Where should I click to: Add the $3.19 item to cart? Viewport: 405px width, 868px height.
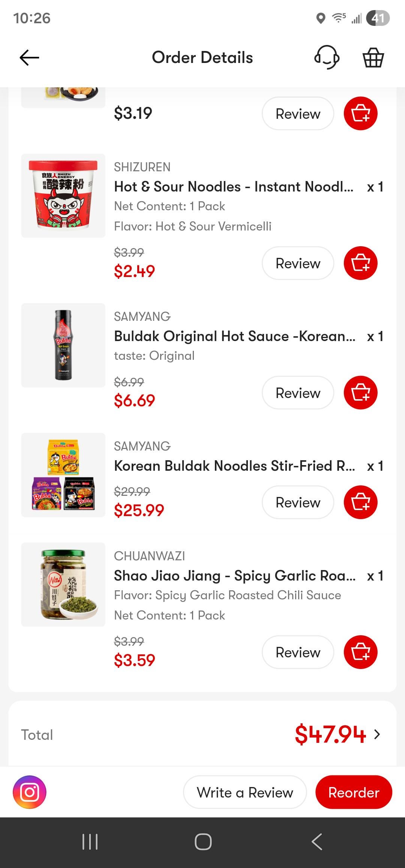point(360,114)
